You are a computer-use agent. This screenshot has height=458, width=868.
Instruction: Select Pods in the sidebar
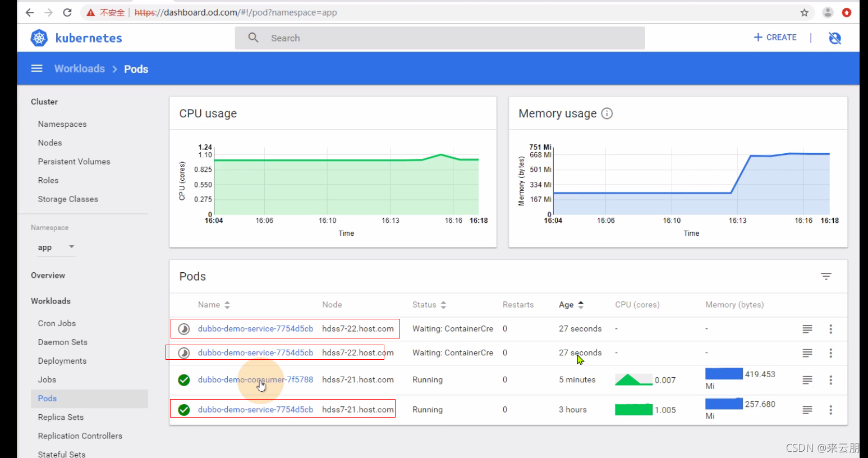point(89,399)
